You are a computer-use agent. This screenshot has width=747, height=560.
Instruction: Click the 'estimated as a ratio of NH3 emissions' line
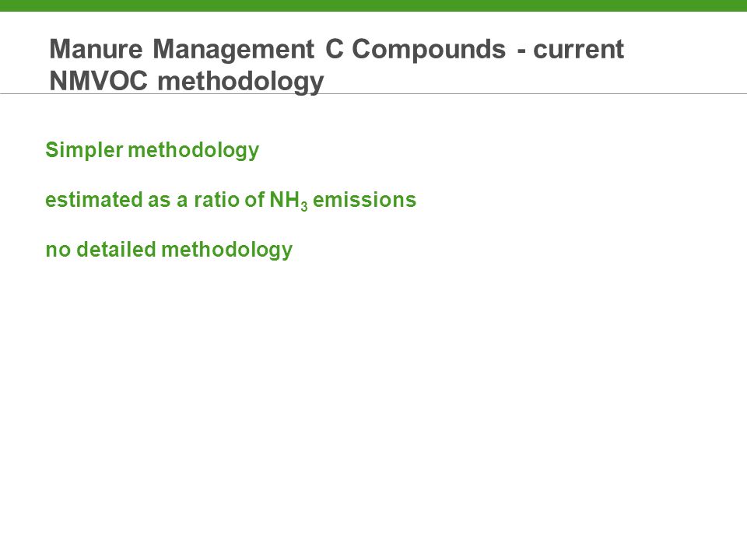pos(230,201)
